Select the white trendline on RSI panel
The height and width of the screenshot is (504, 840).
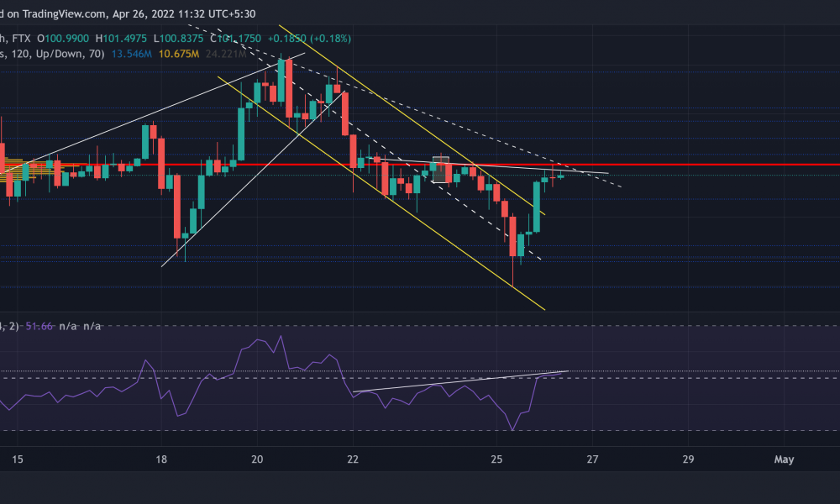click(460, 381)
